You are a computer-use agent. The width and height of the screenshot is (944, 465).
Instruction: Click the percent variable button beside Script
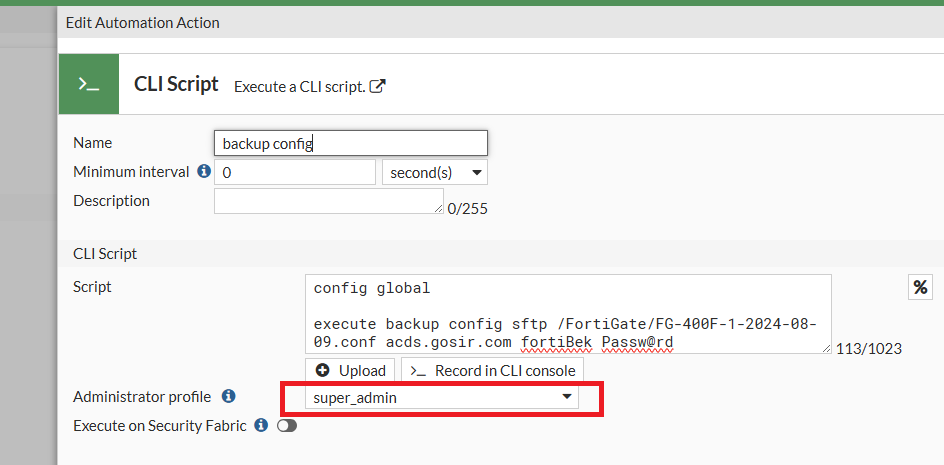click(x=920, y=288)
